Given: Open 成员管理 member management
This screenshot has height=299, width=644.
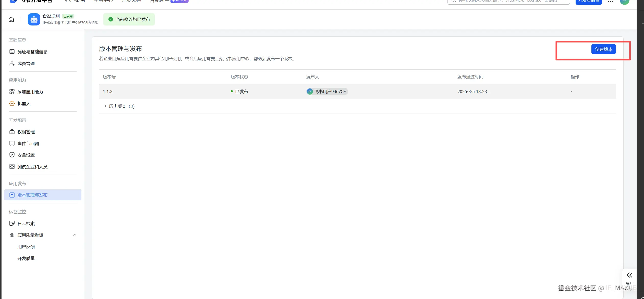Looking at the screenshot, I should 26,63.
